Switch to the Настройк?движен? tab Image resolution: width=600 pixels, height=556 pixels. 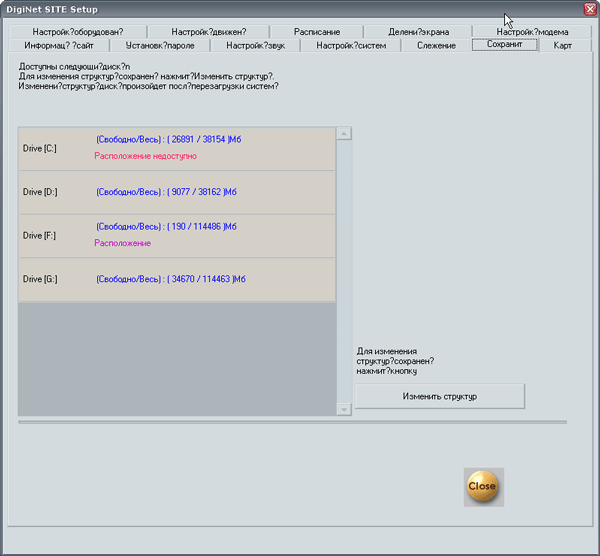(x=209, y=32)
